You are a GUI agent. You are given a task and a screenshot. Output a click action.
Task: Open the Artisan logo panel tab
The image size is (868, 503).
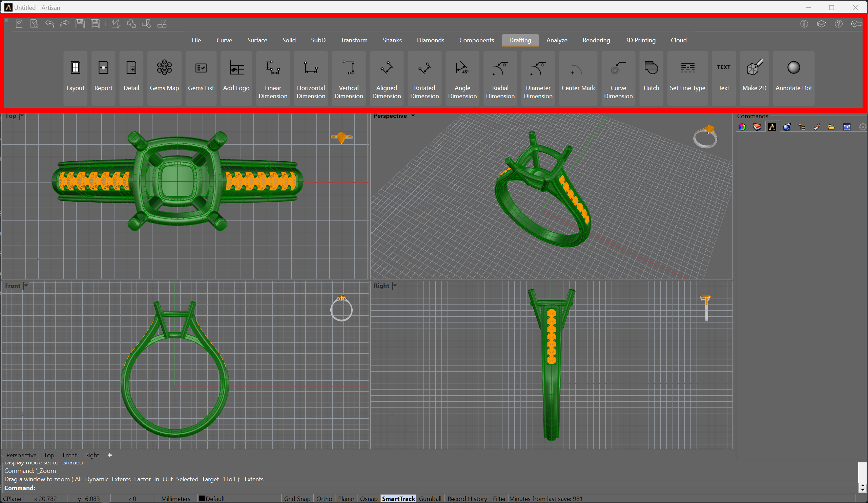[772, 127]
